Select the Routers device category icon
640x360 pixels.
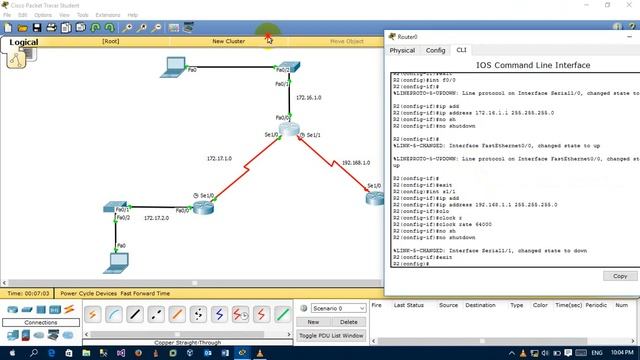pyautogui.click(x=13, y=310)
